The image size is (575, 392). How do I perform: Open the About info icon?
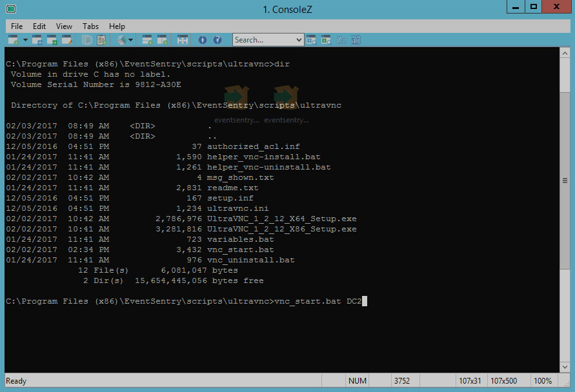[x=203, y=39]
